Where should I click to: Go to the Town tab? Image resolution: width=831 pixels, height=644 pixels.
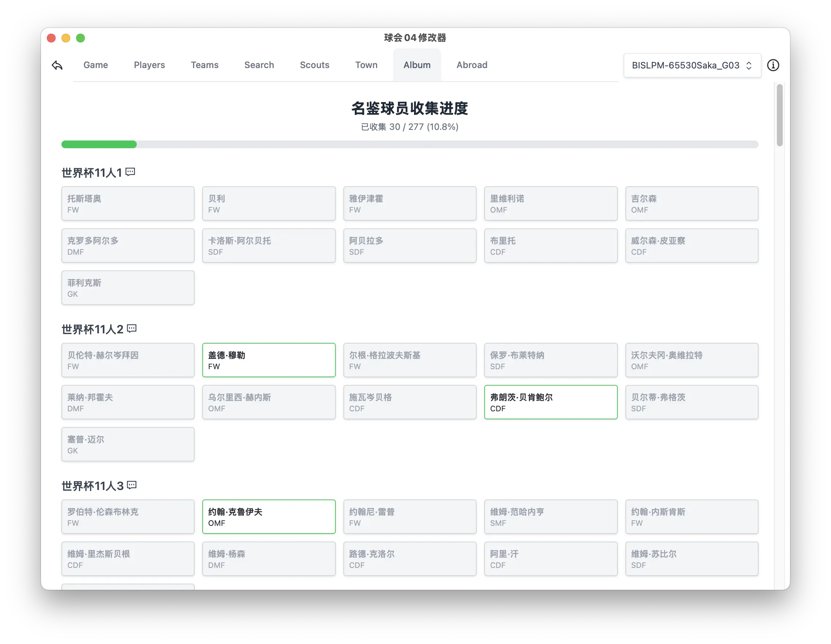[366, 65]
